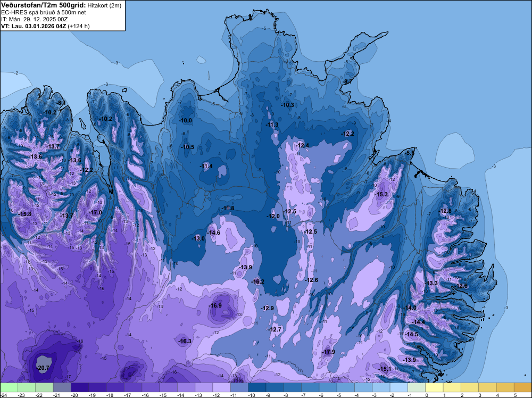Click the forecast lead '(+124 h)'
Viewport: 532px width, 398px height.
tap(79, 26)
